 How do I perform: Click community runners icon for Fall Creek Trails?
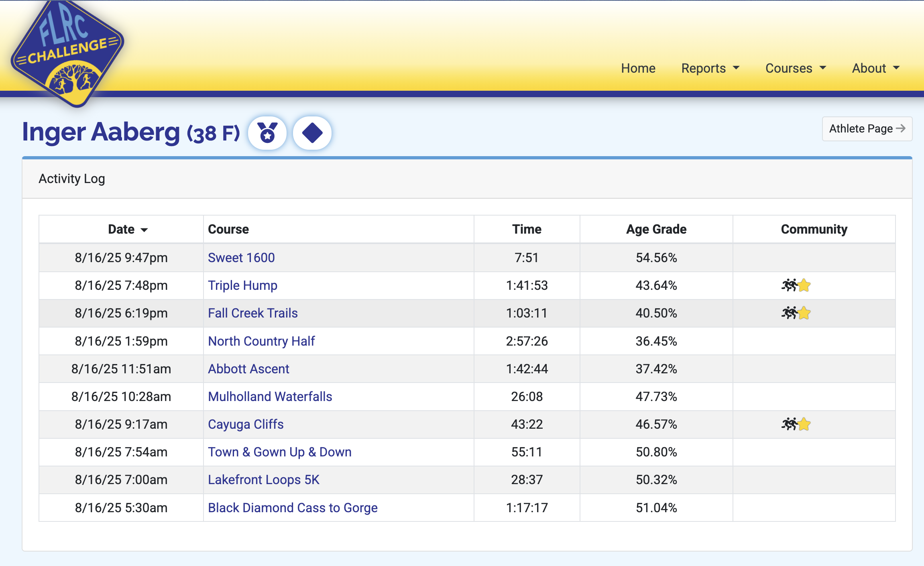tap(789, 313)
